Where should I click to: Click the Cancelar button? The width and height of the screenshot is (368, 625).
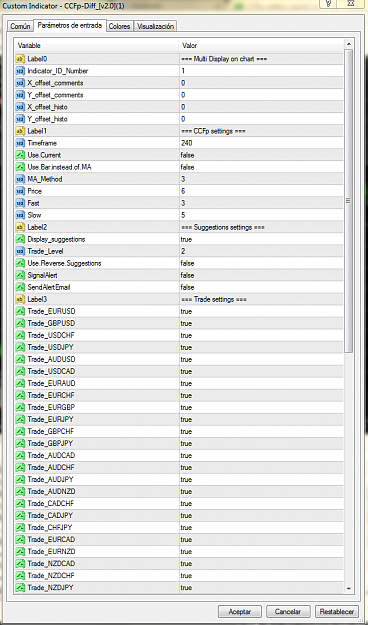point(288,611)
